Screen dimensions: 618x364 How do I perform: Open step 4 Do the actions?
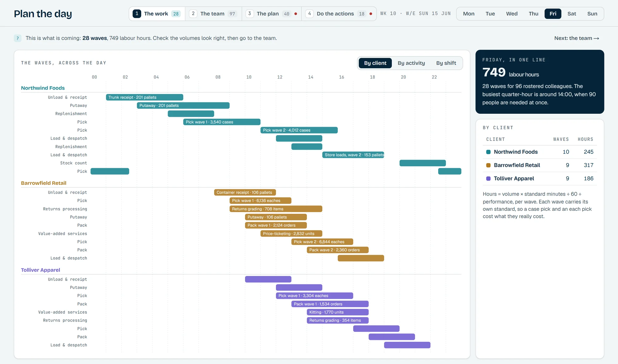coord(339,14)
